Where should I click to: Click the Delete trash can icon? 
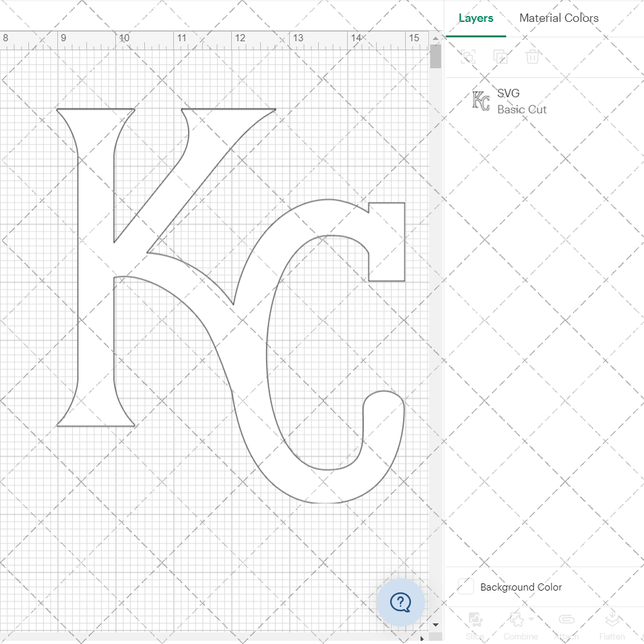pyautogui.click(x=532, y=56)
